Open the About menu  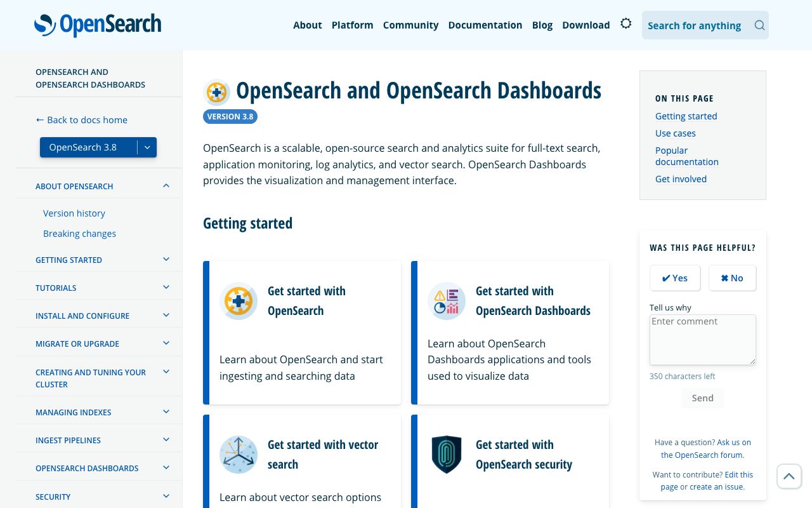308,25
